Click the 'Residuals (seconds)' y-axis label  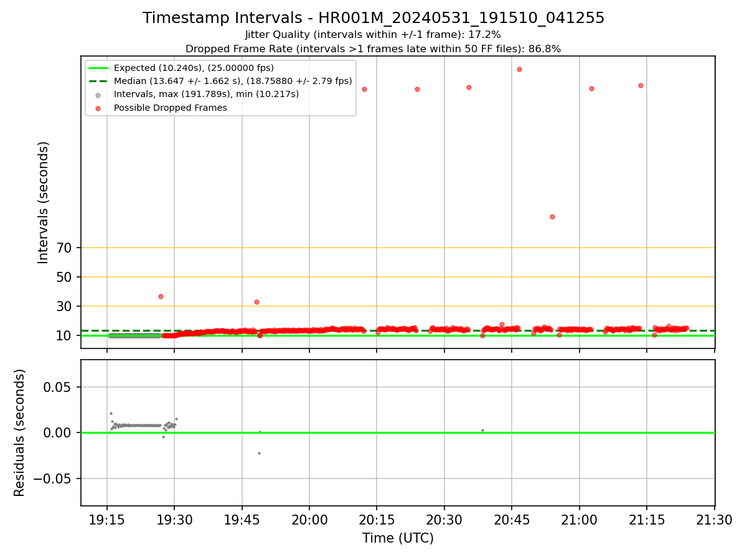(20, 432)
